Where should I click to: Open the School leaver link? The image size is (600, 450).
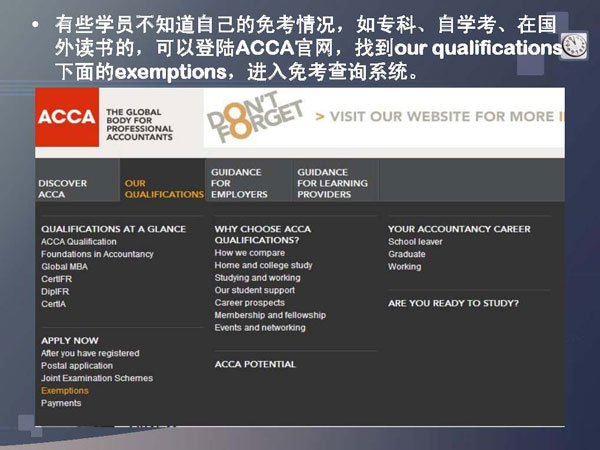click(x=415, y=242)
